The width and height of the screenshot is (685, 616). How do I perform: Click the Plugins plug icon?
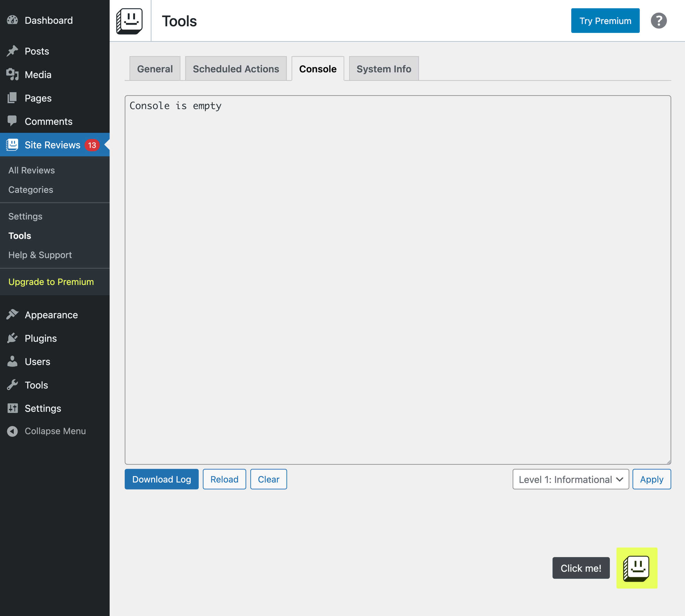coord(12,338)
